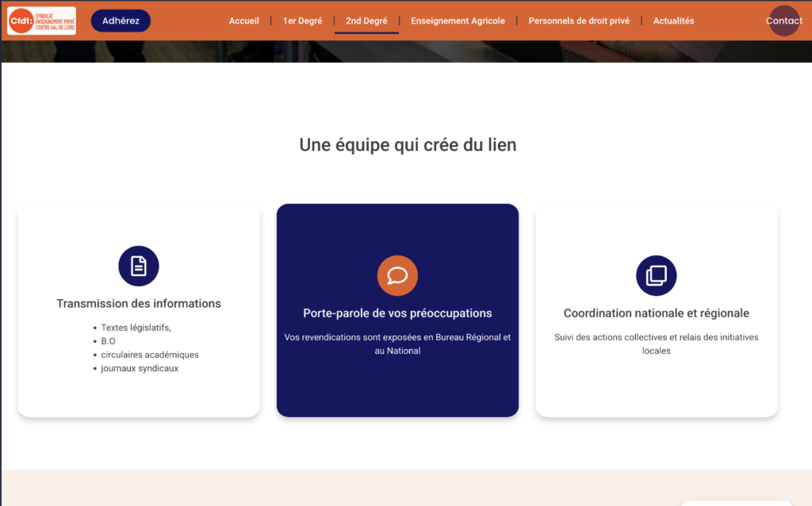Open the Contact page
This screenshot has width=812, height=506.
tap(784, 21)
